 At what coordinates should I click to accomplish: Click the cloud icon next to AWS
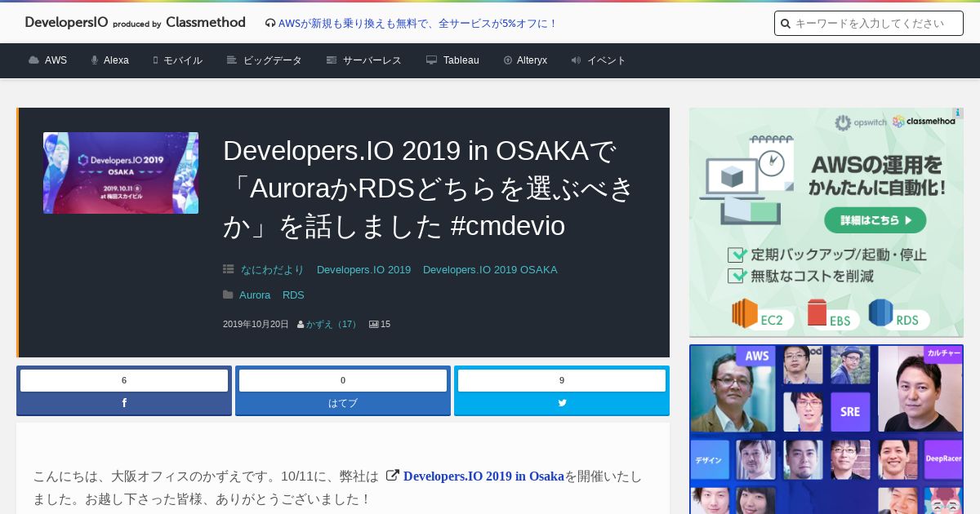[33, 60]
